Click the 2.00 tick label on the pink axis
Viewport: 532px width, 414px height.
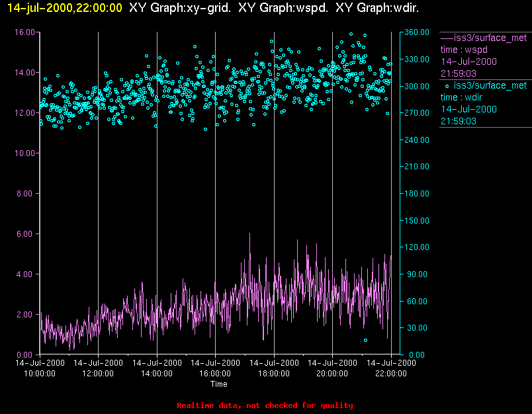[x=26, y=315]
